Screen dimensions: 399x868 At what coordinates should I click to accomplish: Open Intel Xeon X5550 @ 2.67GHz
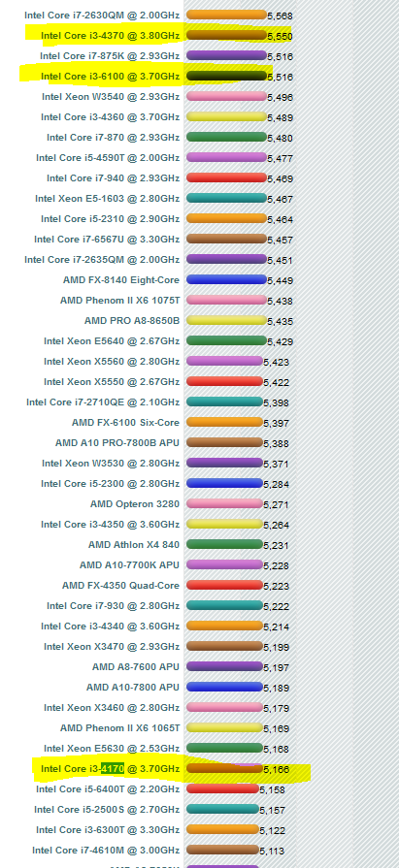click(x=112, y=381)
